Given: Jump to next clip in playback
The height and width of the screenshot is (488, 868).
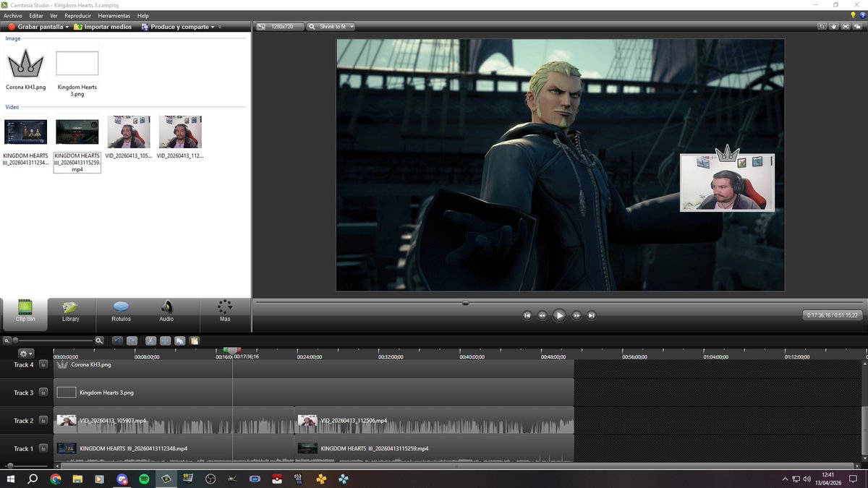Looking at the screenshot, I should pos(591,315).
